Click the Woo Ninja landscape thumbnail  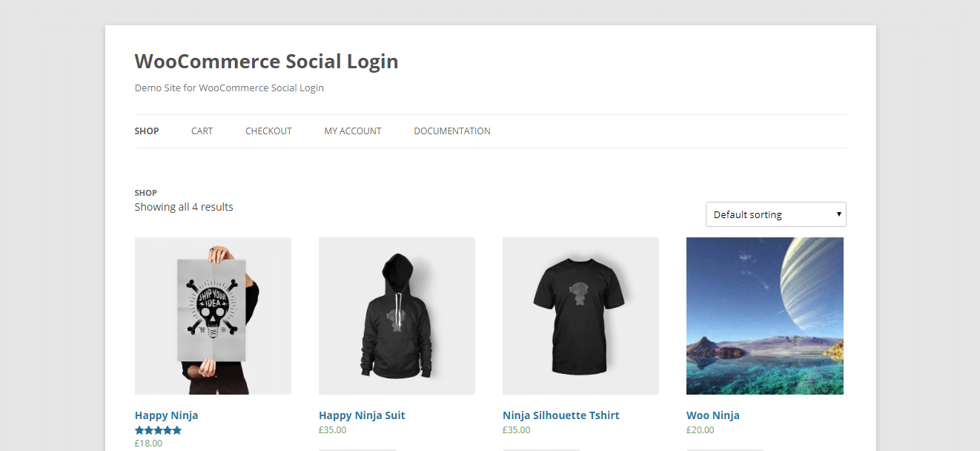click(764, 315)
